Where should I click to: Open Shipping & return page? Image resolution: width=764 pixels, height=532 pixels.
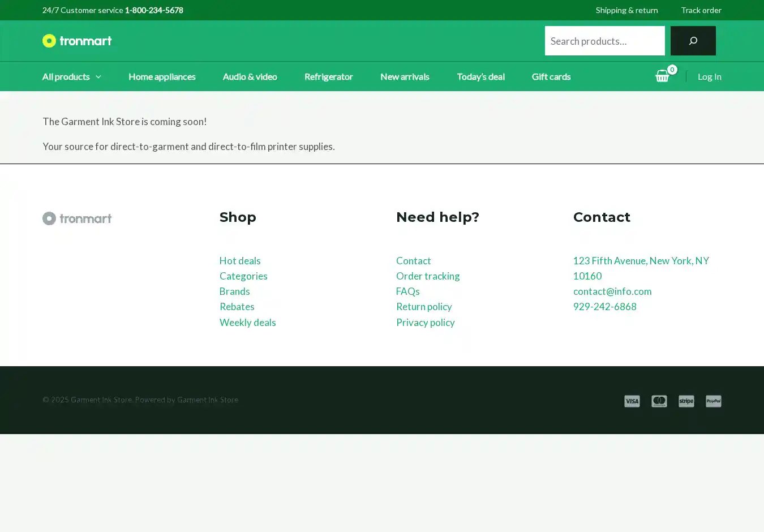coord(626,10)
